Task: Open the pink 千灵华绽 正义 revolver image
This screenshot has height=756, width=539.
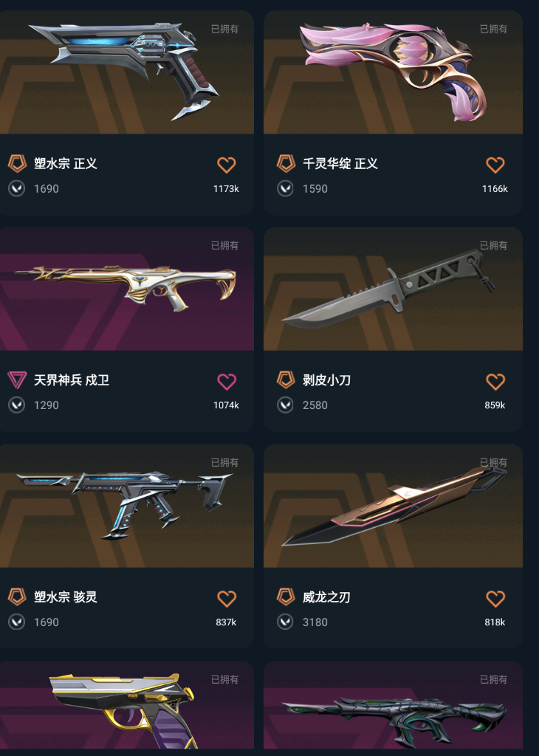Action: click(393, 72)
